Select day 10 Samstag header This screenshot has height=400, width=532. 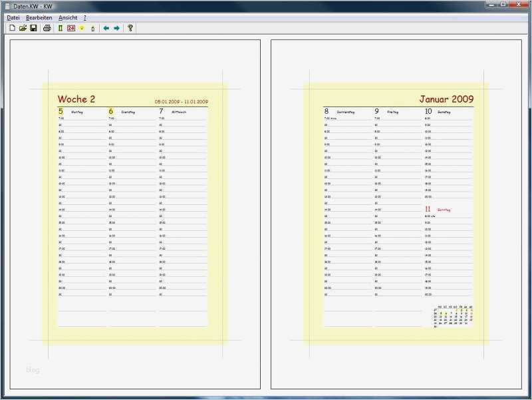[438, 111]
